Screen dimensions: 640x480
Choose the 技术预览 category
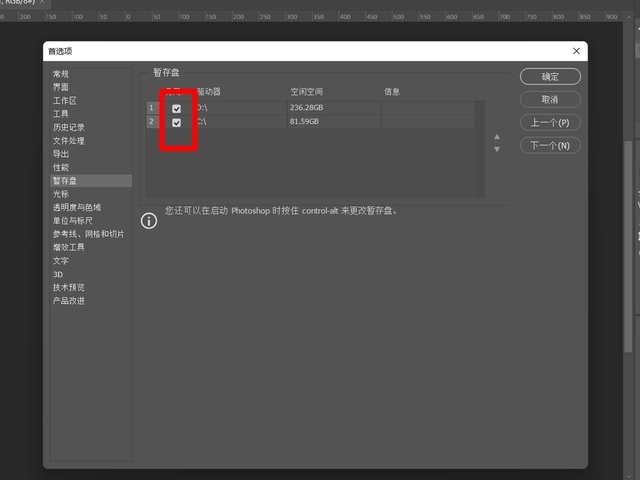click(69, 287)
